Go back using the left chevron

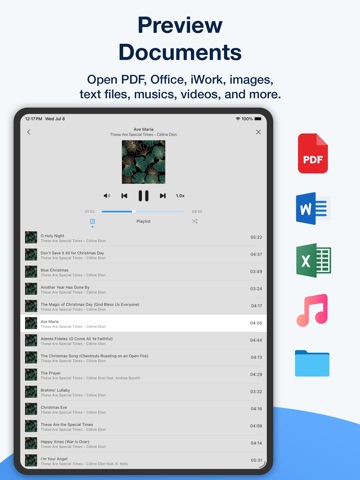click(x=29, y=132)
